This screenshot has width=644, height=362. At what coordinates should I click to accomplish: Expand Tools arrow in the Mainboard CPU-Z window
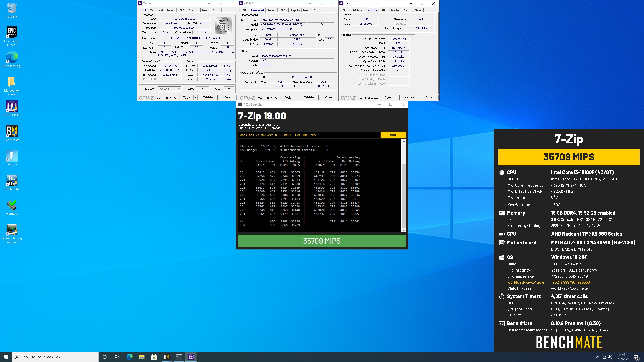click(x=297, y=97)
